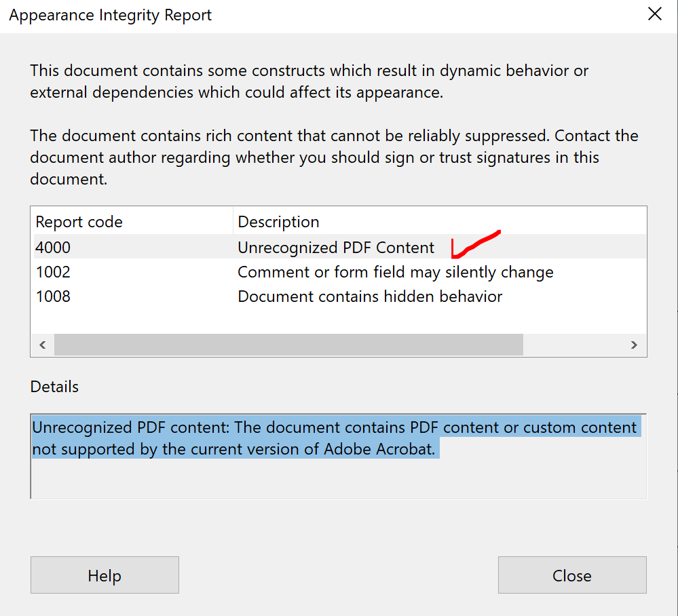Select "Document contains hidden behavior" description
Screen dimensions: 678x616
[x=370, y=296]
